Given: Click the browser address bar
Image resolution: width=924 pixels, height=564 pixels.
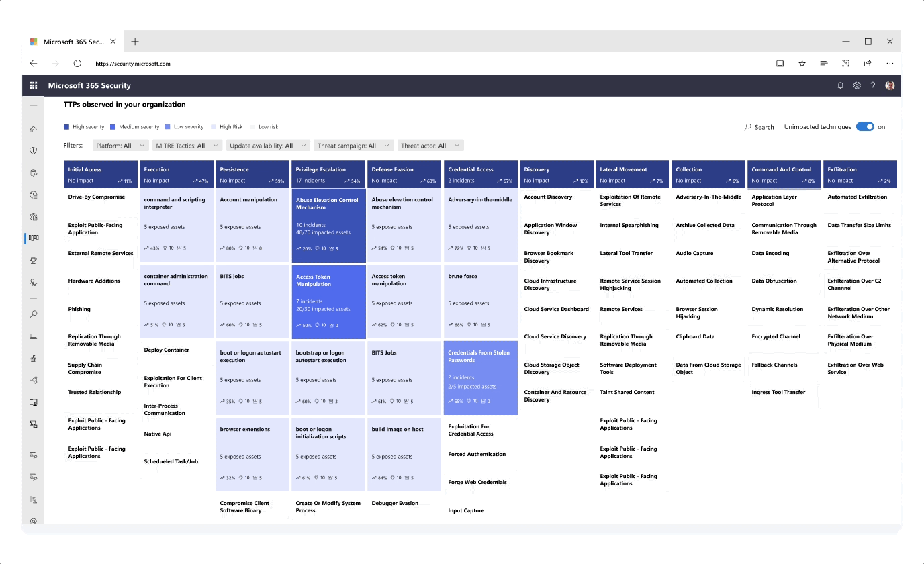Looking at the screenshot, I should pyautogui.click(x=430, y=64).
